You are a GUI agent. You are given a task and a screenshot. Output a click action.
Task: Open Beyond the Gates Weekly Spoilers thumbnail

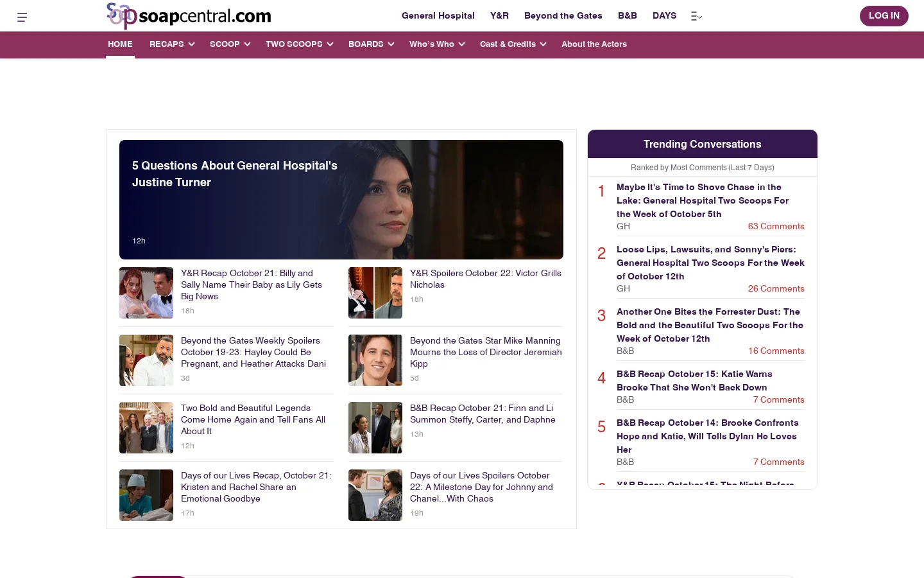coord(146,360)
